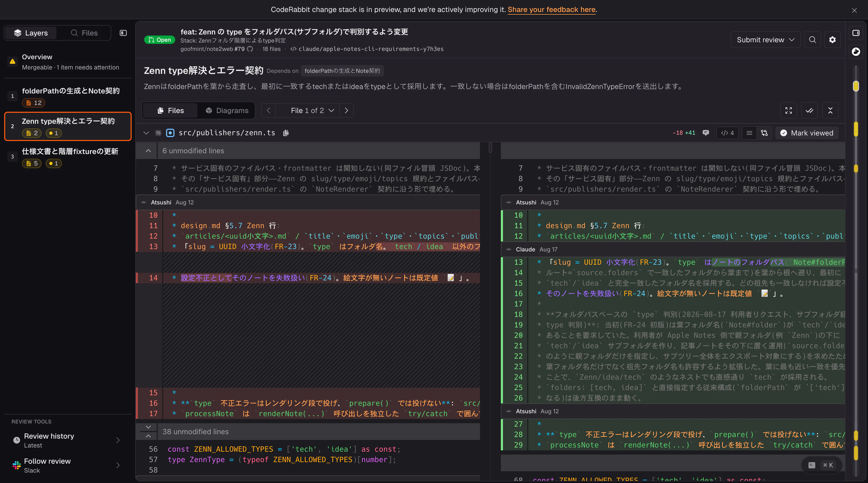
Task: Click the branch name claude/apple-notes-cli-requirements-y7h3es
Action: coord(371,49)
